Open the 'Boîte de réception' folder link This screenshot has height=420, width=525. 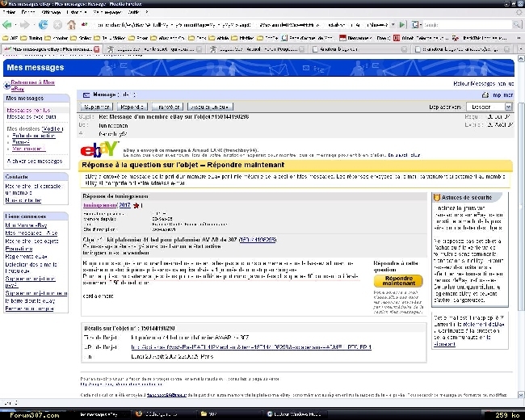point(33,136)
